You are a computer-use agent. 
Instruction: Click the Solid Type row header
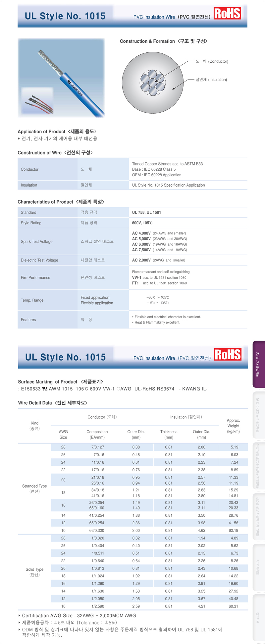point(34,572)
